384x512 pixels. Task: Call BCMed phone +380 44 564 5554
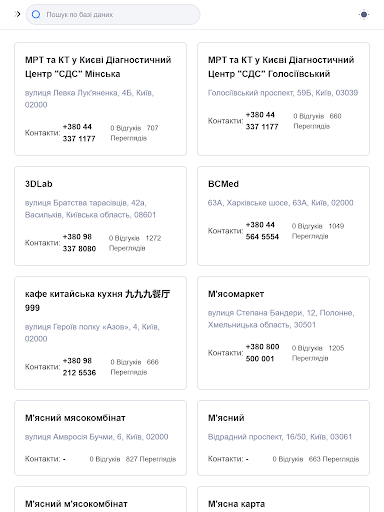pyautogui.click(x=262, y=231)
